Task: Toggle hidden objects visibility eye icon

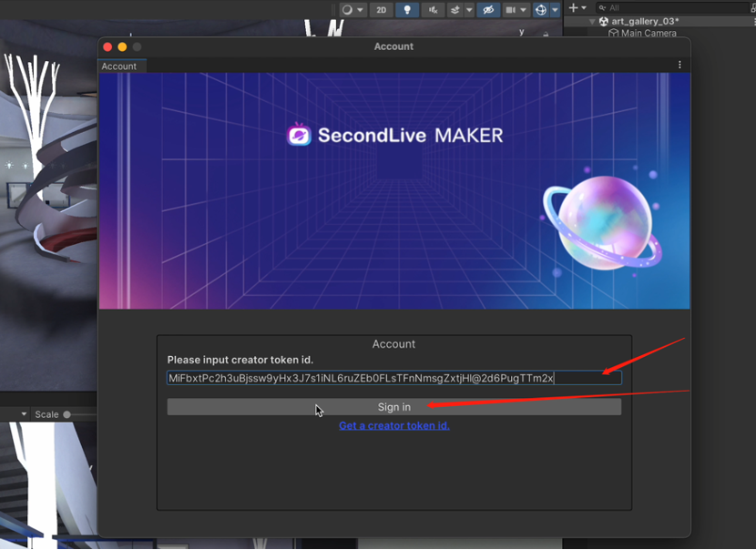Action: click(x=489, y=9)
